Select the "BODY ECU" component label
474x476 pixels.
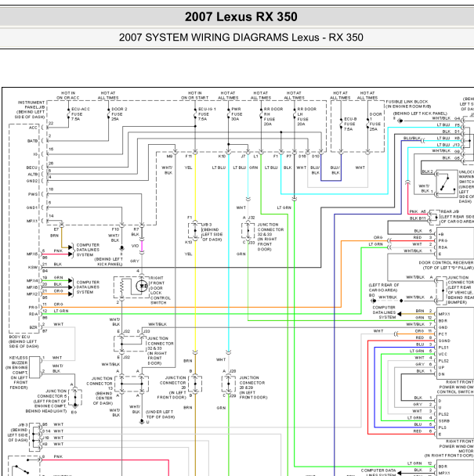click(20, 337)
